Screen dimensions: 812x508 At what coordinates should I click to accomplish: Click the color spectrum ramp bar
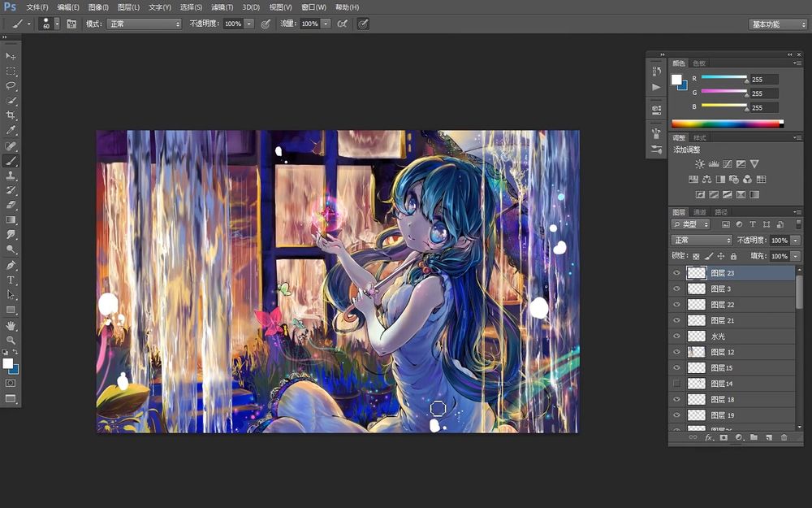pos(725,124)
